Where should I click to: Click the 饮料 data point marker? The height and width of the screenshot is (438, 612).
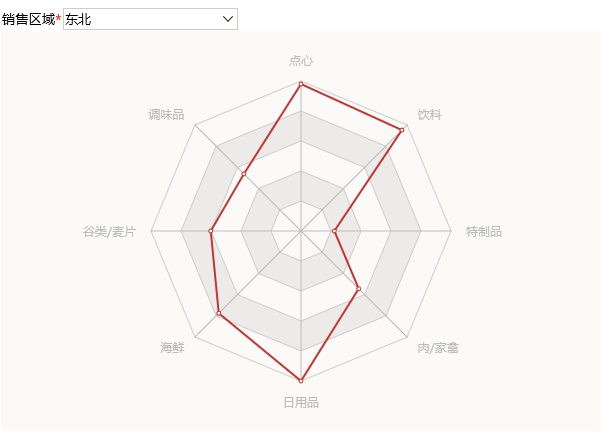coord(402,130)
